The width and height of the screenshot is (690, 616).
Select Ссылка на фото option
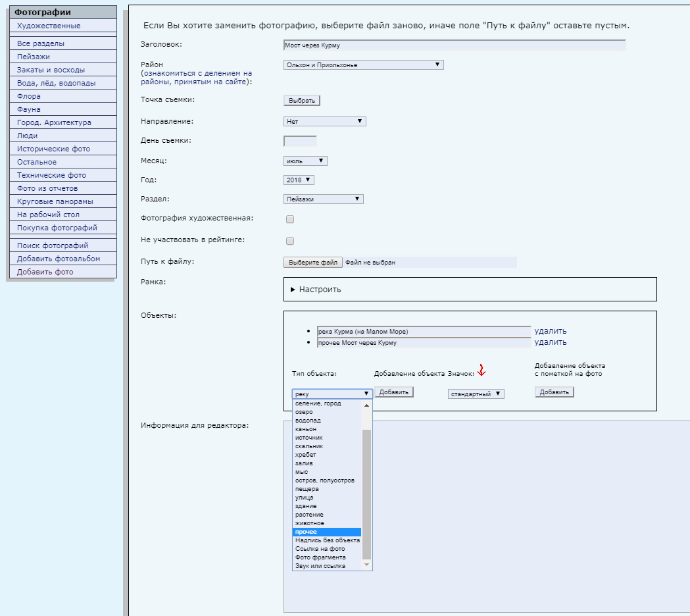(x=327, y=549)
